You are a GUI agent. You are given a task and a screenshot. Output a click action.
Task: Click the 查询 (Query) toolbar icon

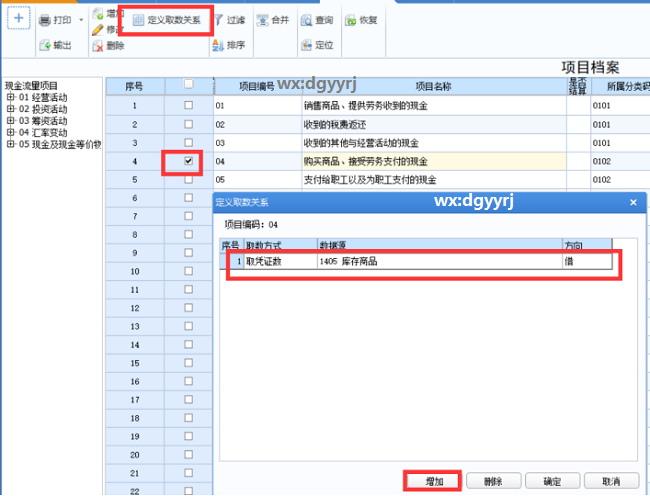306,20
